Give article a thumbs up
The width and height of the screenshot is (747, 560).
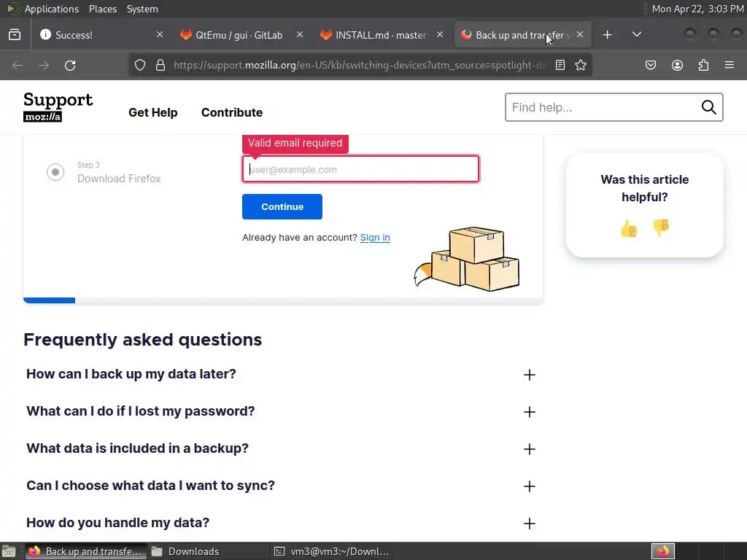(629, 228)
